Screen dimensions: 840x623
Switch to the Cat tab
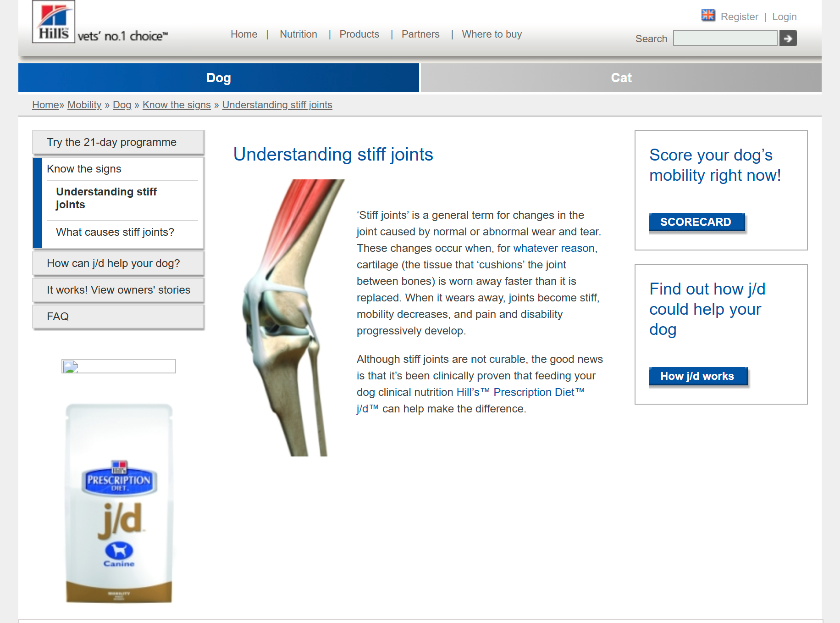click(621, 78)
